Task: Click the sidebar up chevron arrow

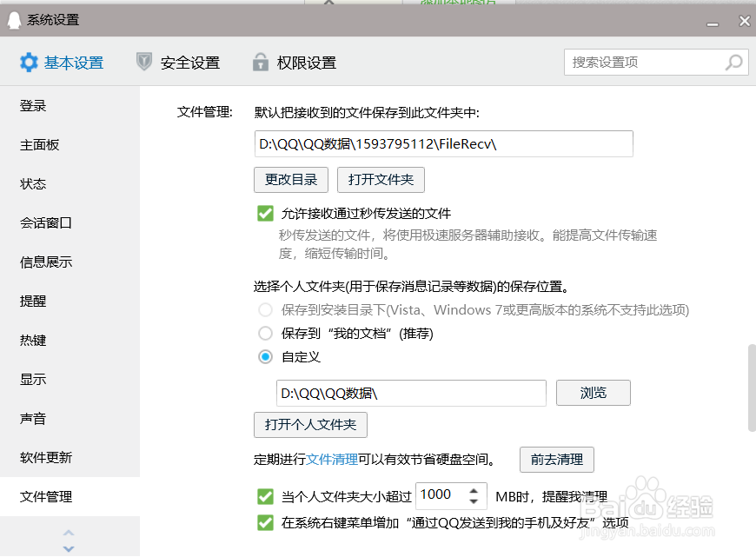Action: point(69,533)
